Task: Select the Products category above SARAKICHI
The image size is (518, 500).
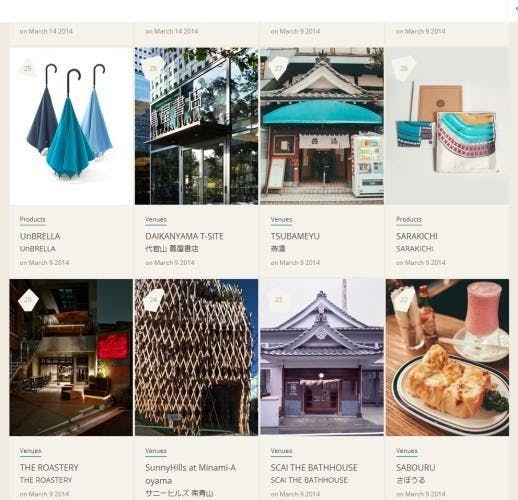Action: [x=409, y=219]
